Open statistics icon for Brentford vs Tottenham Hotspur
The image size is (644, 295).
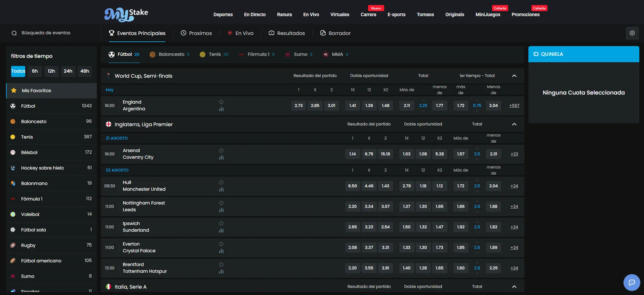click(x=221, y=271)
